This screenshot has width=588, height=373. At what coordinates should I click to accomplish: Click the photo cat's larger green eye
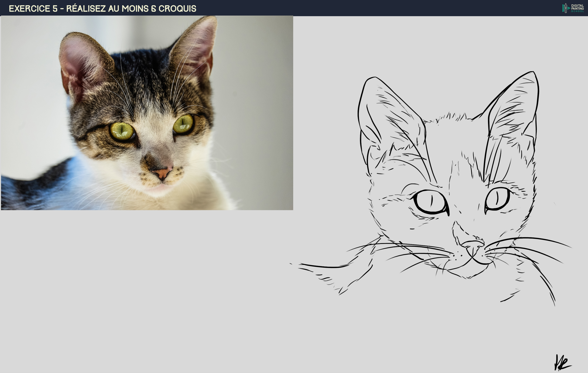tap(122, 131)
